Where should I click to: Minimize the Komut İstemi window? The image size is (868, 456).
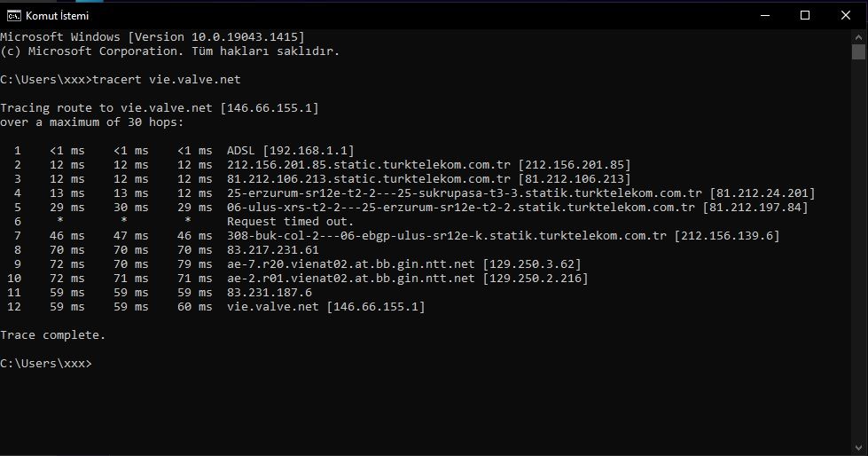pos(763,15)
